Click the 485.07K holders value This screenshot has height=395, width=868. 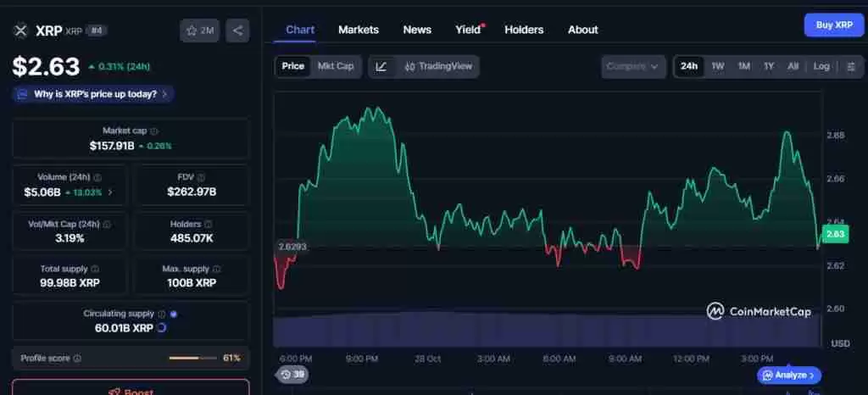pos(192,239)
